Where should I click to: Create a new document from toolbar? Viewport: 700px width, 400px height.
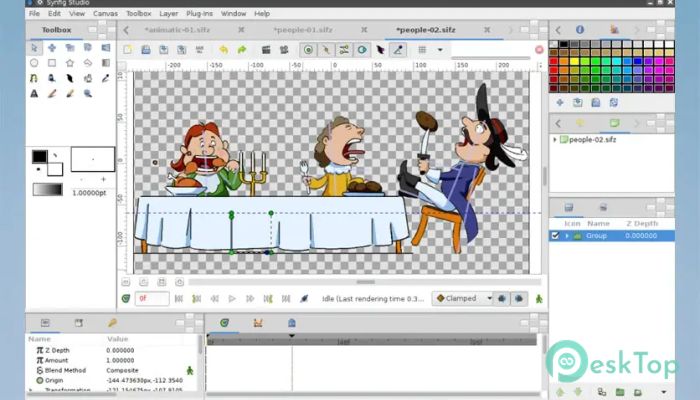(128, 50)
